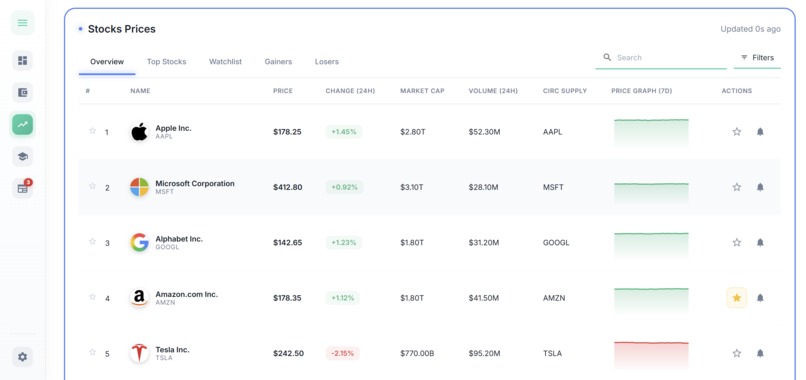Sort by the CHANGE (24H) column header
The height and width of the screenshot is (380, 806).
(350, 91)
